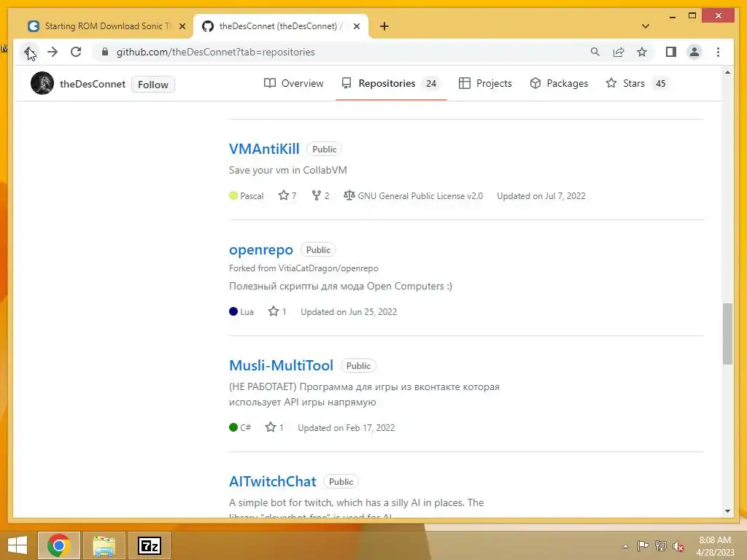Viewport: 747px width, 560px height.
Task: Click theDesConnet username text
Action: tap(93, 85)
